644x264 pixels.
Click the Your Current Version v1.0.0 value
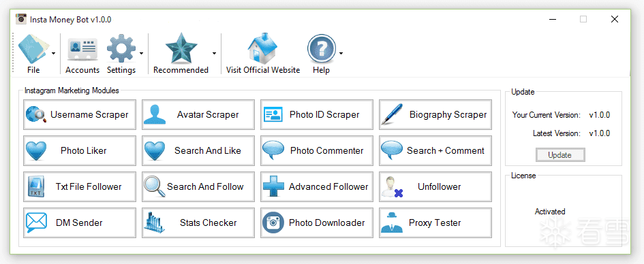tap(599, 115)
